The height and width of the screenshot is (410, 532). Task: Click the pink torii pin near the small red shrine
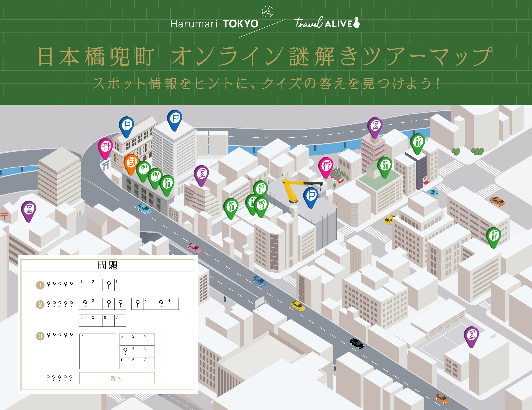(x=326, y=166)
